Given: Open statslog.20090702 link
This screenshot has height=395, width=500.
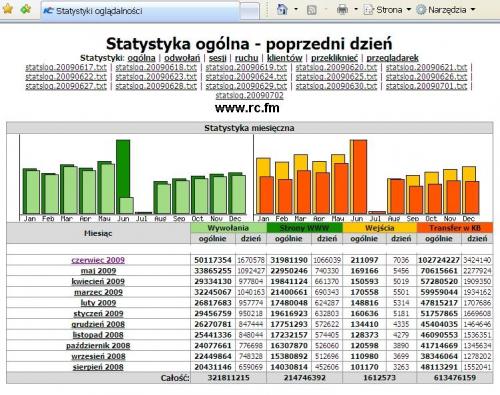Looking at the screenshot, I should click(x=249, y=96).
